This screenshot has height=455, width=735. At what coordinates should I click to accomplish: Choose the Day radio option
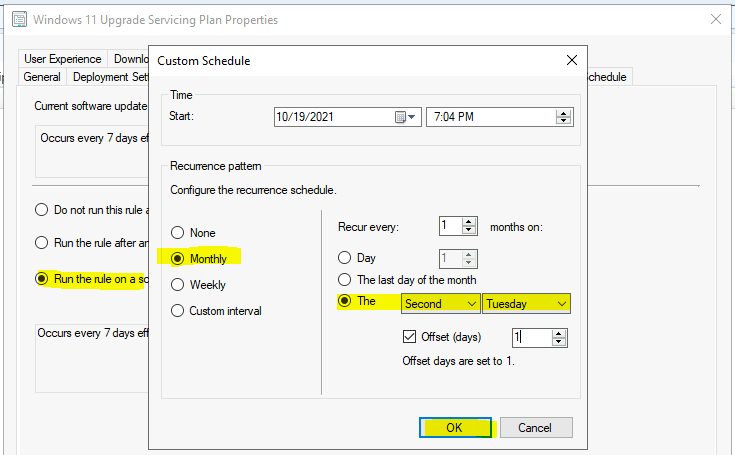point(357,258)
